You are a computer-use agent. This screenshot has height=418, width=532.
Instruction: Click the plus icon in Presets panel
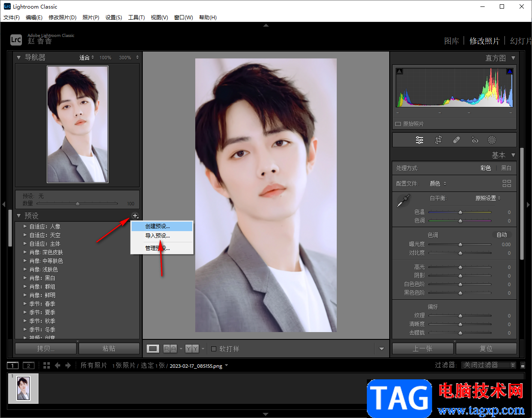pyautogui.click(x=135, y=216)
